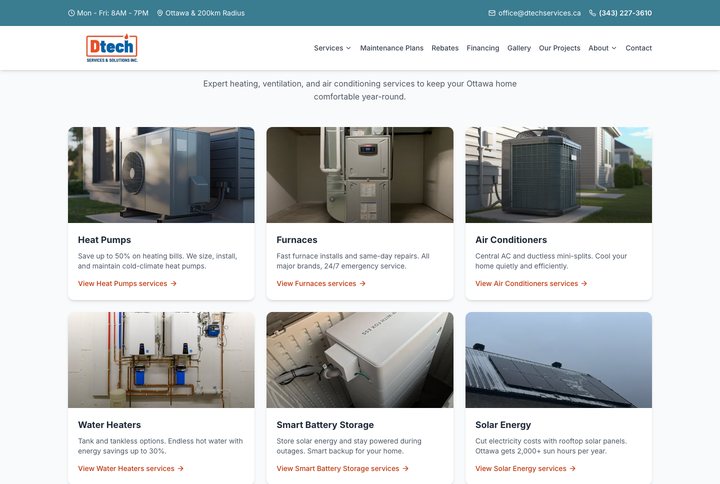This screenshot has height=484, width=720.
Task: Open Our Projects in the navigation
Action: click(559, 48)
